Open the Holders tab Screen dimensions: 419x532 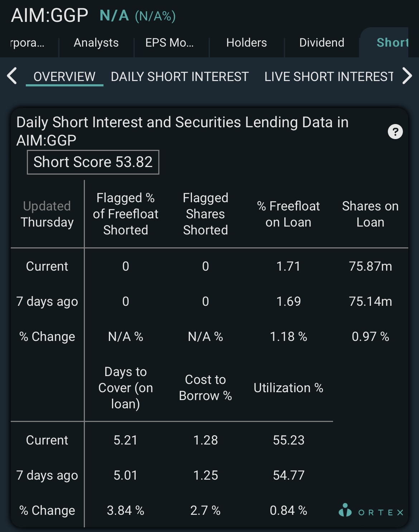[x=246, y=43]
